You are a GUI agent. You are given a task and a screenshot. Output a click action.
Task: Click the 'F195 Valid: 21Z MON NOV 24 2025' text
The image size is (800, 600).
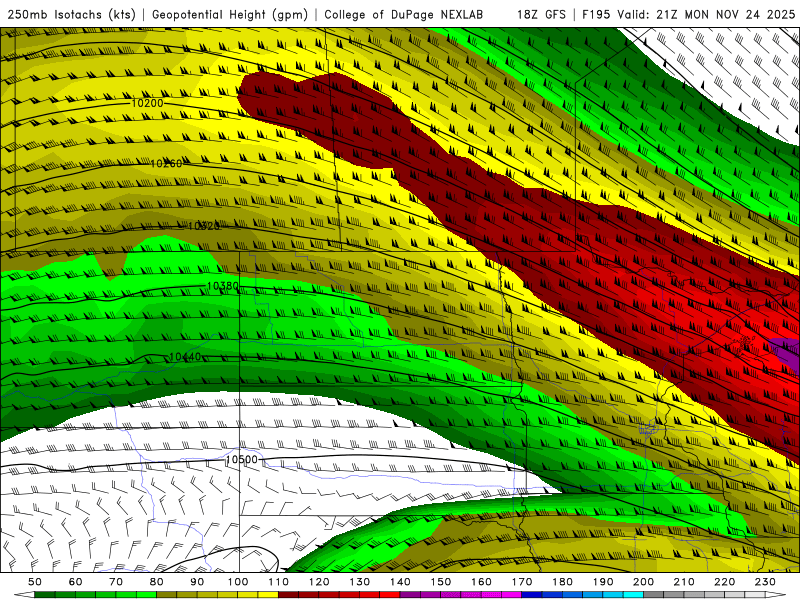689,14
